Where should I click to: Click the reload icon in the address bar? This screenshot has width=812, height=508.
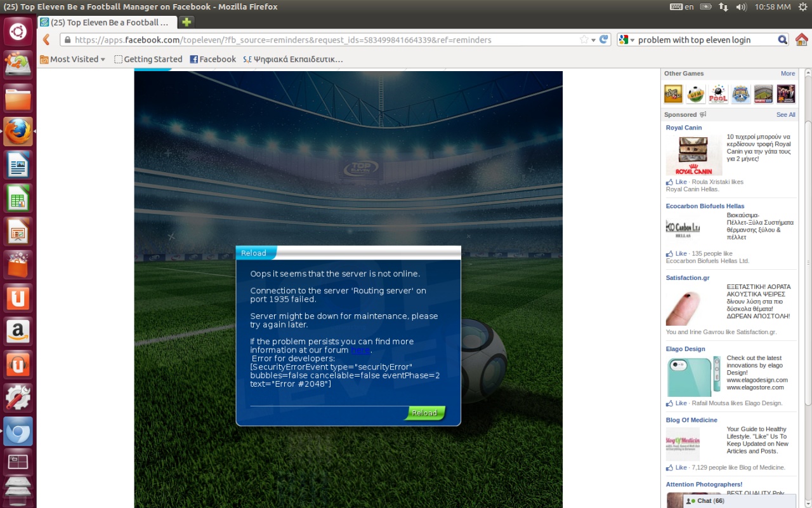coord(604,39)
